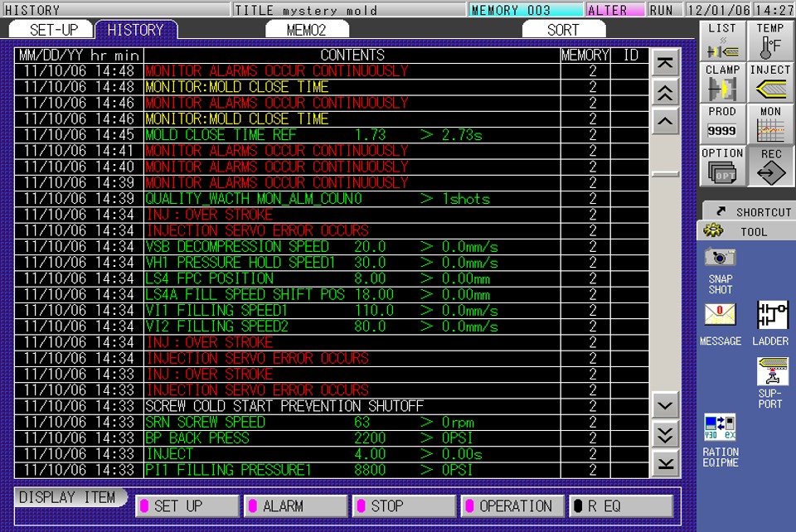This screenshot has width=796, height=532.
Task: Open the REC record screen icon
Action: point(769,166)
